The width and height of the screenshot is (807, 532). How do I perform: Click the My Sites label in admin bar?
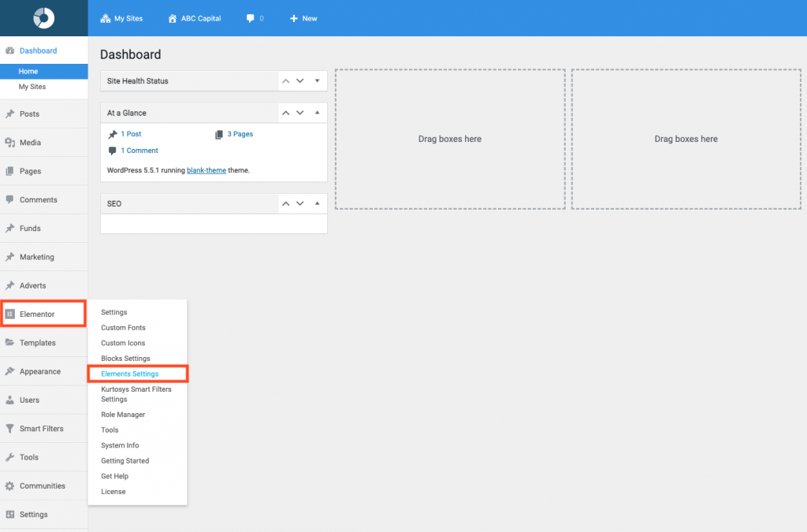point(128,19)
